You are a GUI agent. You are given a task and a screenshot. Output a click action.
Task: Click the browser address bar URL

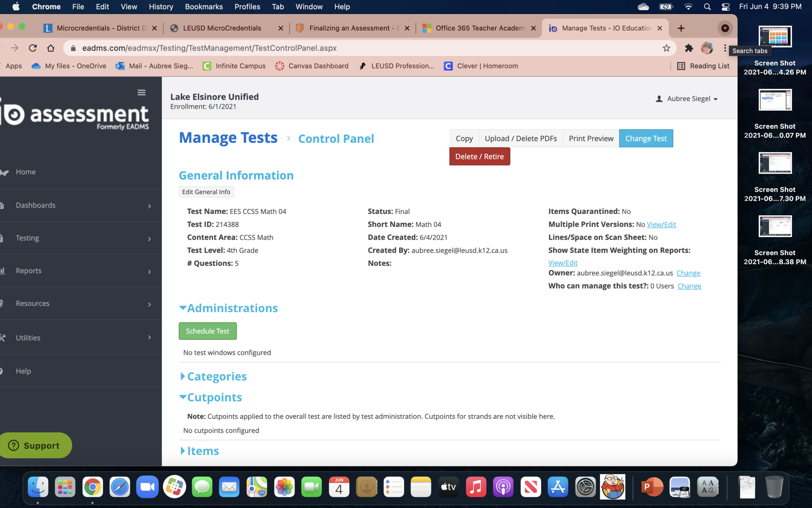209,48
